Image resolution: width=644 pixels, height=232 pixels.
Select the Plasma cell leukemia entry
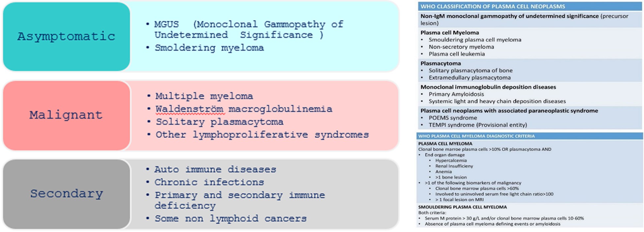(457, 54)
